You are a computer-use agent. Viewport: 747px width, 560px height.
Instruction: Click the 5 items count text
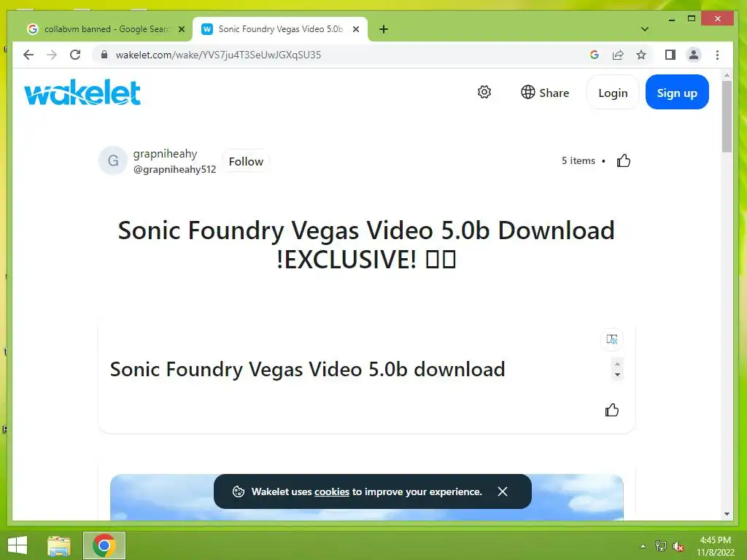pyautogui.click(x=578, y=160)
